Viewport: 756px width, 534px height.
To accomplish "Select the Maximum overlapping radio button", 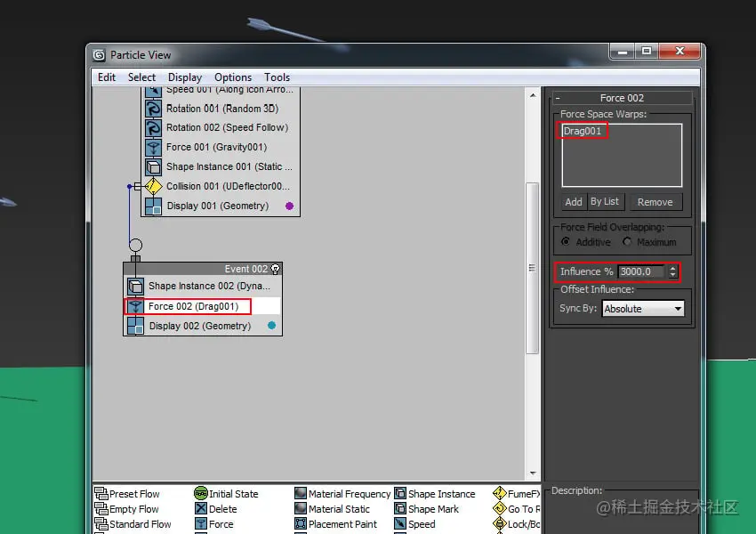I will coord(627,241).
